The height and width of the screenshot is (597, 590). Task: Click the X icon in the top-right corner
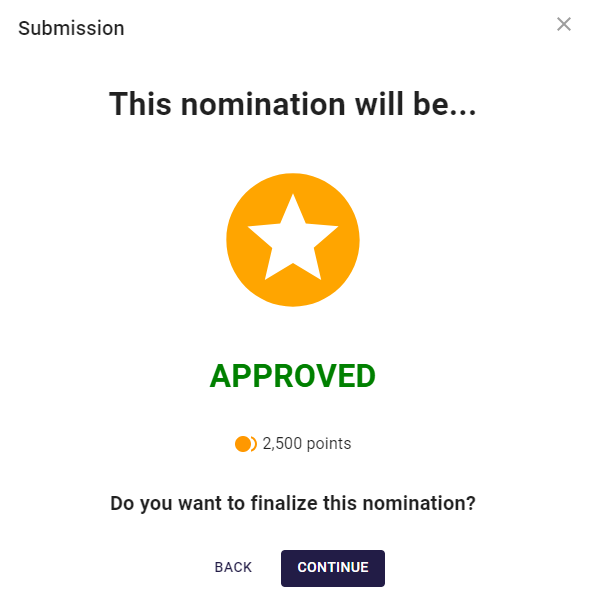point(564,24)
